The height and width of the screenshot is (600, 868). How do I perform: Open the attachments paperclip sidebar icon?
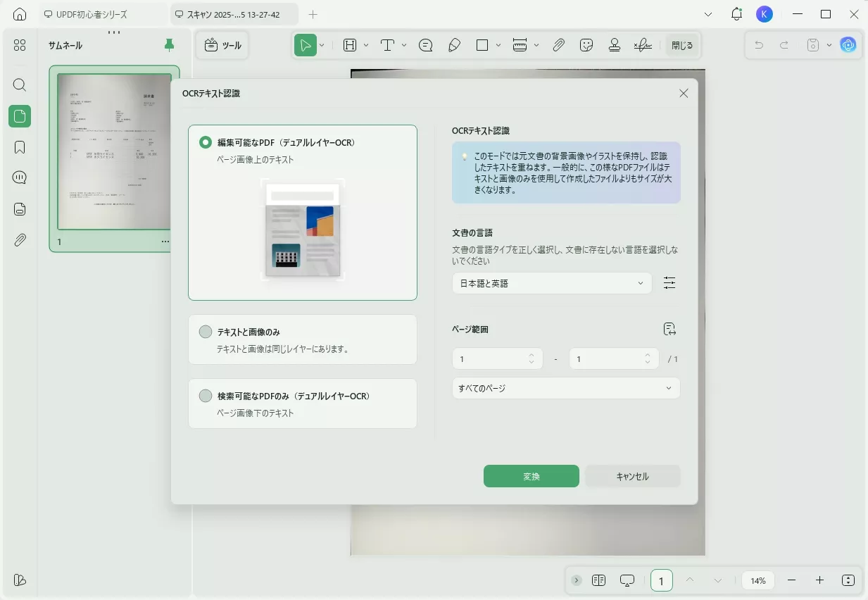[20, 240]
